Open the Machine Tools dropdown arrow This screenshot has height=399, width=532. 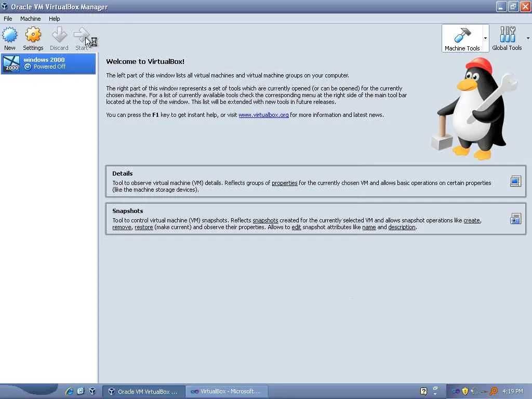[486, 38]
